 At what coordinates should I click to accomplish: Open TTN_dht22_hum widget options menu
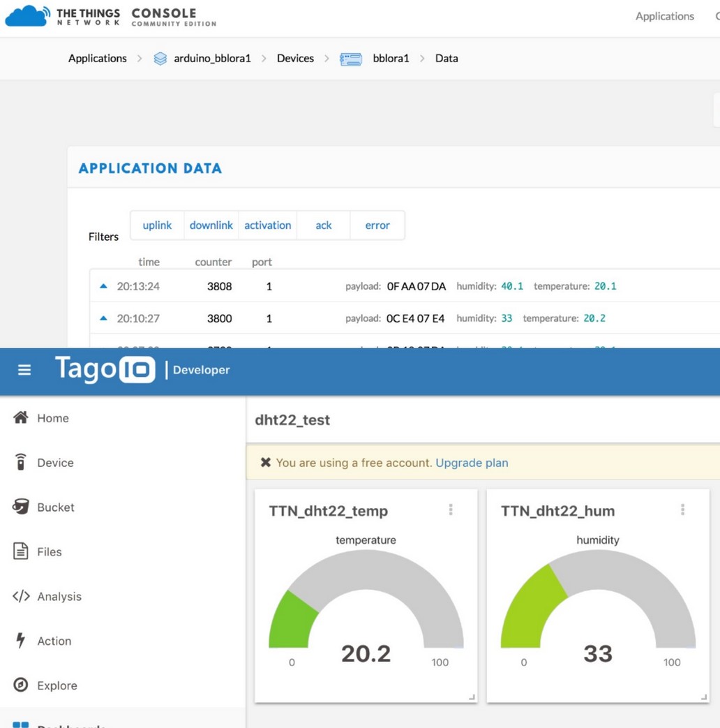click(682, 510)
